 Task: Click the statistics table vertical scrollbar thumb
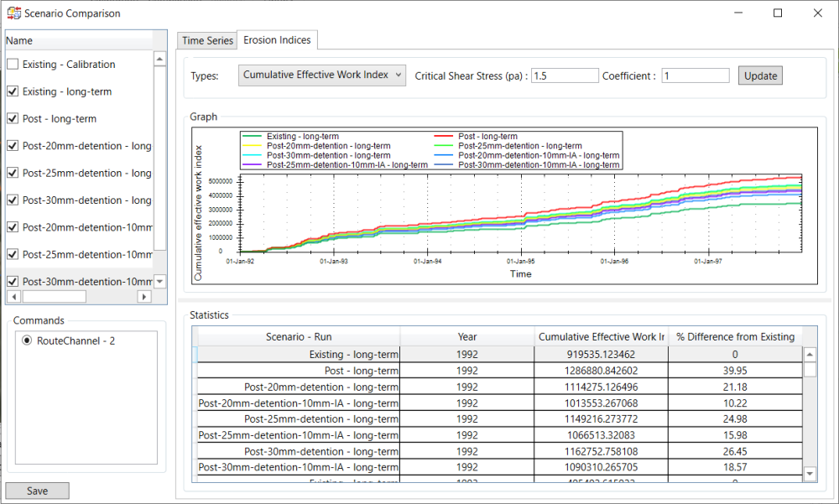[x=810, y=370]
